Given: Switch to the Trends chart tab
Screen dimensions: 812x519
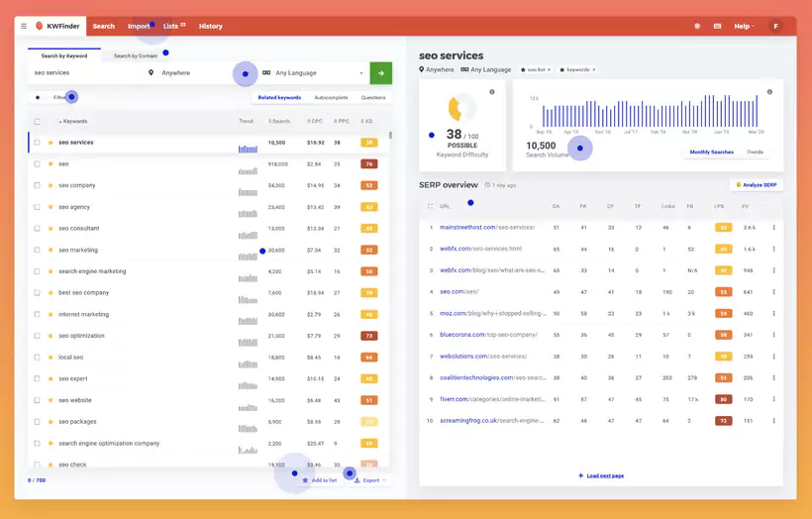Looking at the screenshot, I should [755, 153].
